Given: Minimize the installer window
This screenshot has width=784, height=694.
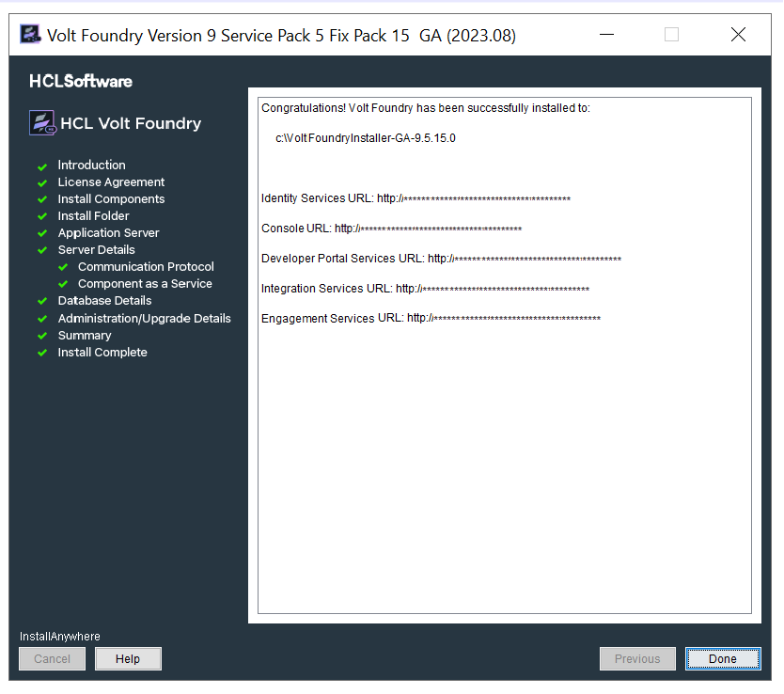Looking at the screenshot, I should pyautogui.click(x=606, y=35).
